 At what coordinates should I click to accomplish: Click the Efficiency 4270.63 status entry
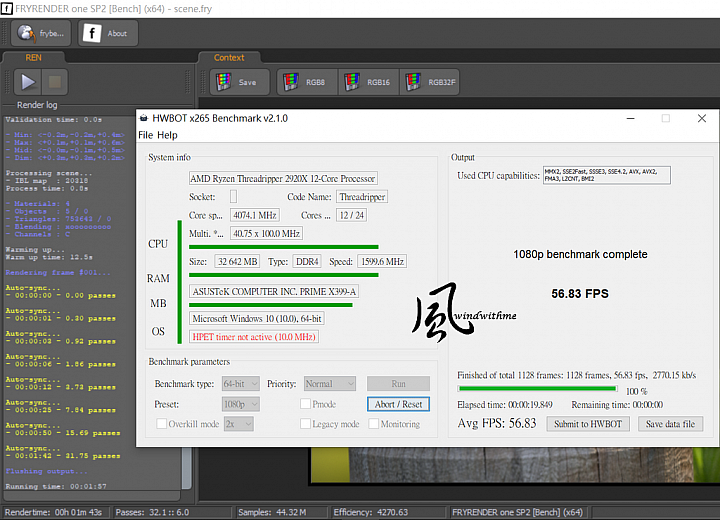[x=371, y=512]
